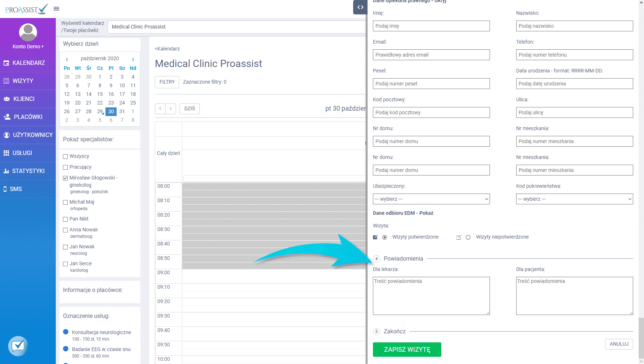The height and width of the screenshot is (364, 644).
Task: Open the Medical Clinic Proassist facility selector
Action: pos(238,27)
